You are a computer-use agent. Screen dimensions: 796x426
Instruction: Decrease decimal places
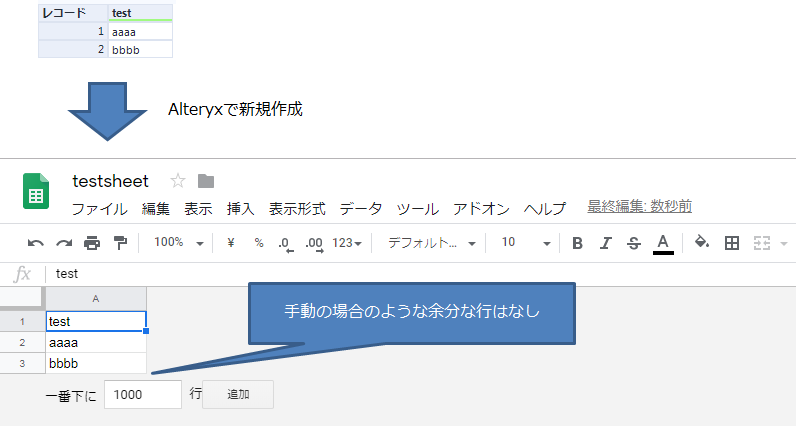click(x=286, y=244)
